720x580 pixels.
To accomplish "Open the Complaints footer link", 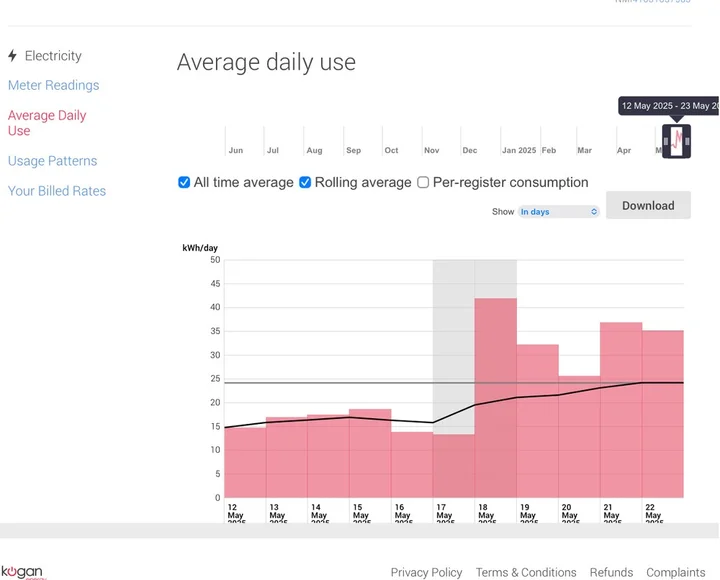I will [675, 572].
